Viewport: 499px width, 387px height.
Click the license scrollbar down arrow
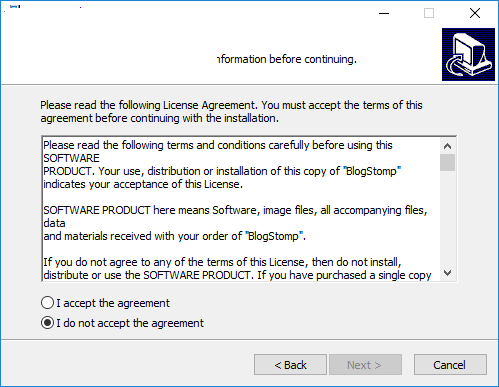[x=447, y=273]
